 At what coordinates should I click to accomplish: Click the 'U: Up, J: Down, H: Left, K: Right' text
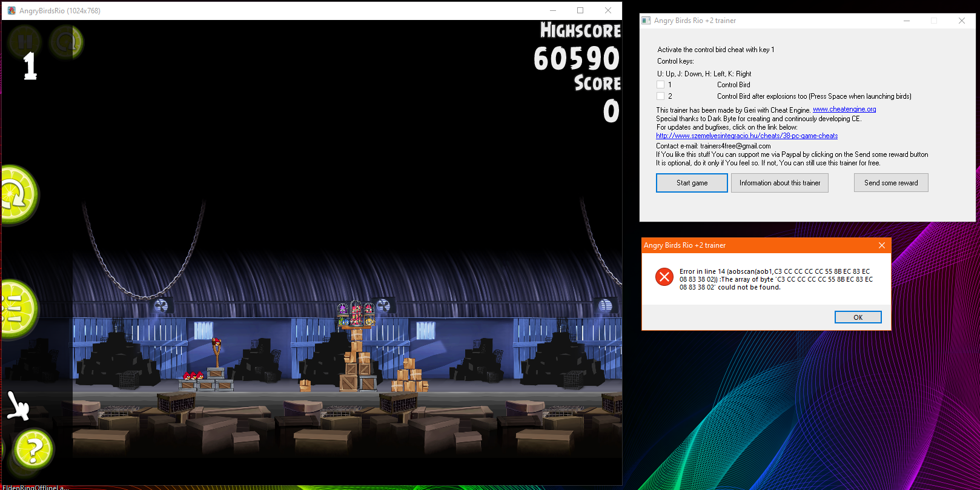[704, 74]
